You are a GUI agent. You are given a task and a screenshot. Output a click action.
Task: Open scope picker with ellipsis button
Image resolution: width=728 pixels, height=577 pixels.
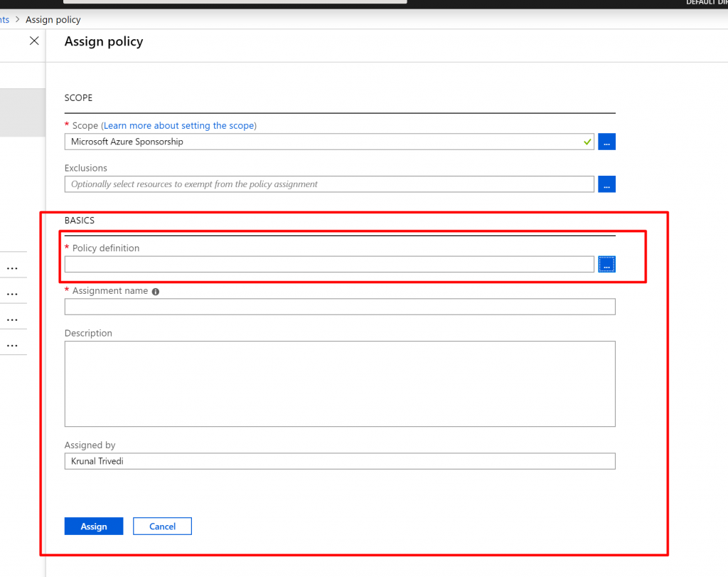click(x=606, y=142)
